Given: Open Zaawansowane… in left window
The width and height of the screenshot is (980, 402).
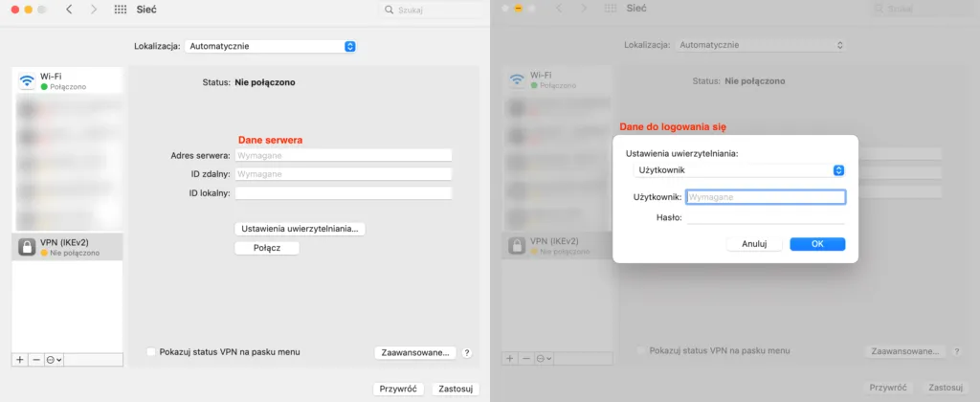Looking at the screenshot, I should [415, 352].
